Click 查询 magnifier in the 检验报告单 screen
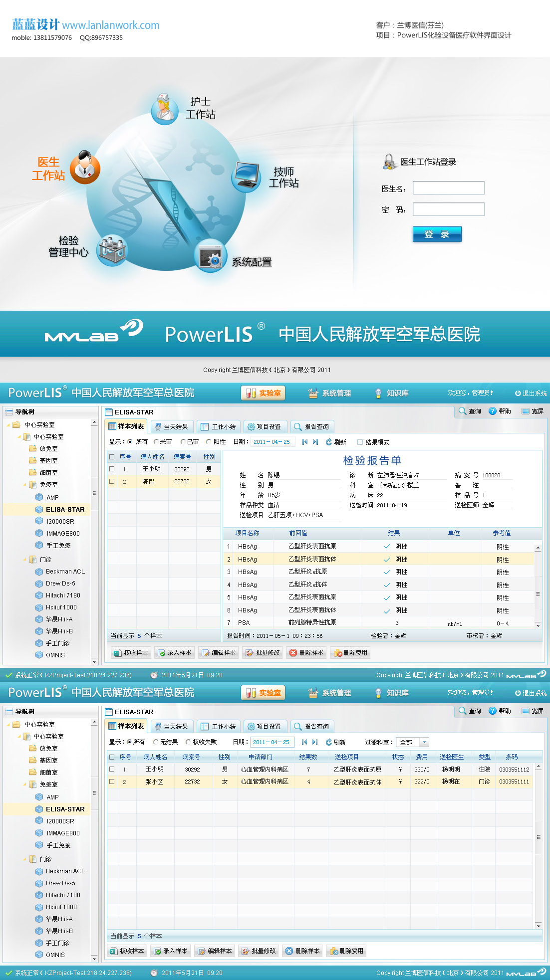Screen dimensions: 550x980 (x=470, y=411)
